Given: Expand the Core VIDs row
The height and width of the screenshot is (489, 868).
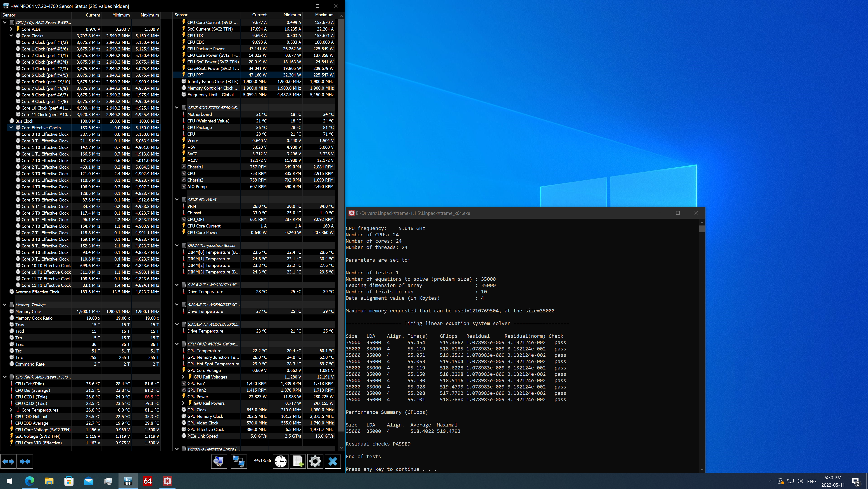Looking at the screenshot, I should coord(11,29).
